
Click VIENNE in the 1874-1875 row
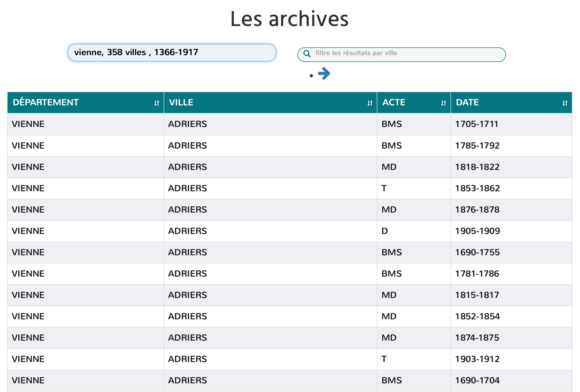[28, 338]
